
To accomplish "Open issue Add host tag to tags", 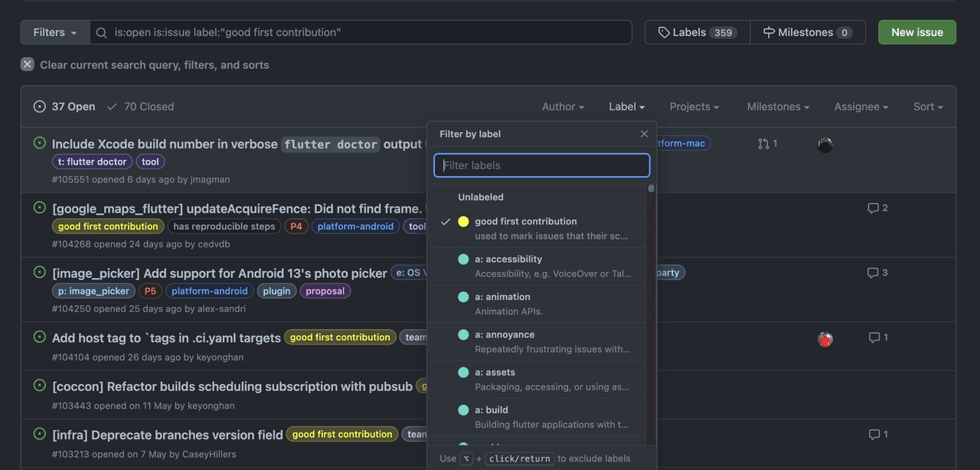I will pos(166,338).
